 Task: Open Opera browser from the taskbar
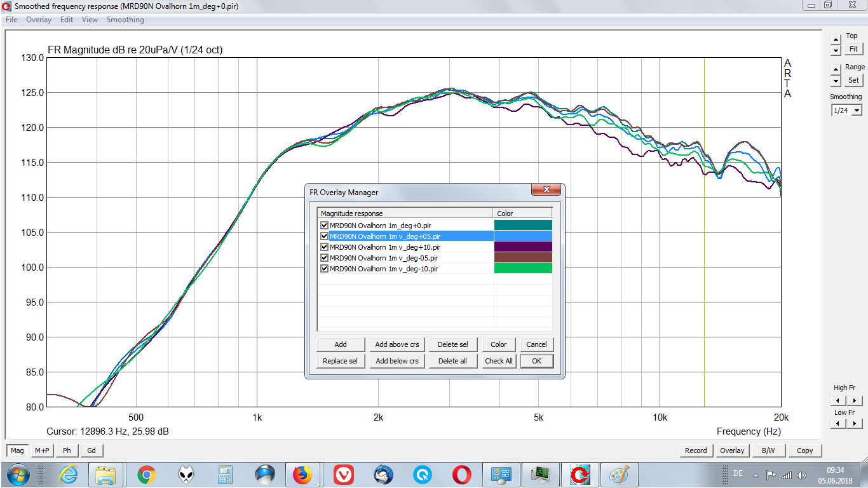coord(462,475)
